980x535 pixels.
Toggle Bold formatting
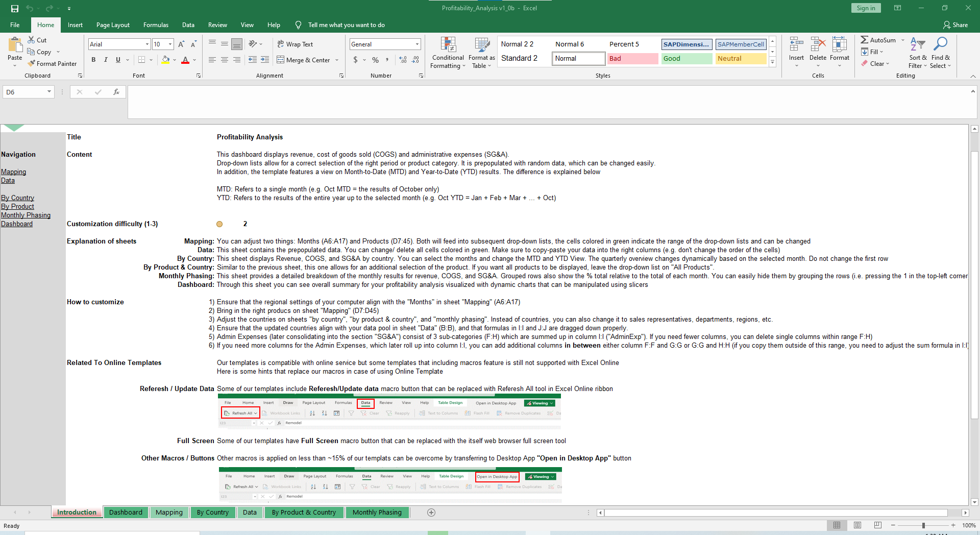coord(93,60)
